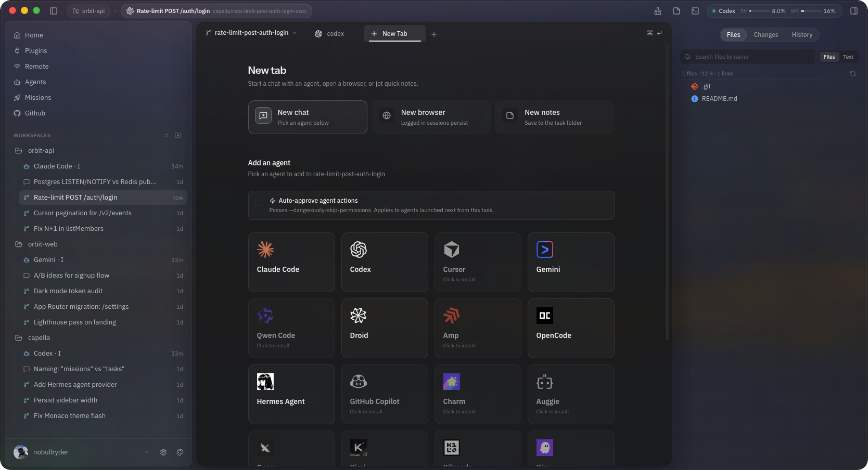Viewport: 868px width, 470px height.
Task: Pick the Droid agent icon
Action: (359, 316)
